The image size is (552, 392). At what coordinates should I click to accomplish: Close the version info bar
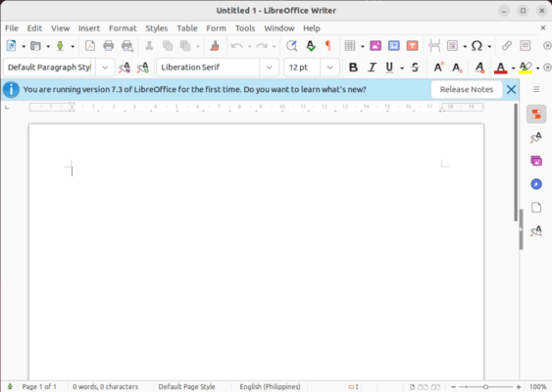pyautogui.click(x=511, y=89)
